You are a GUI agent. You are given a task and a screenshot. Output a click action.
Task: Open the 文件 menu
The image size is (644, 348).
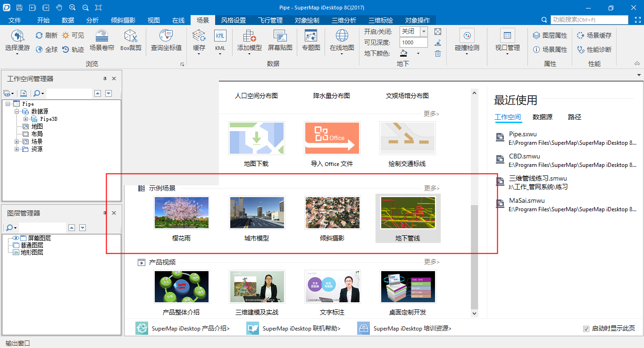pyautogui.click(x=15, y=20)
